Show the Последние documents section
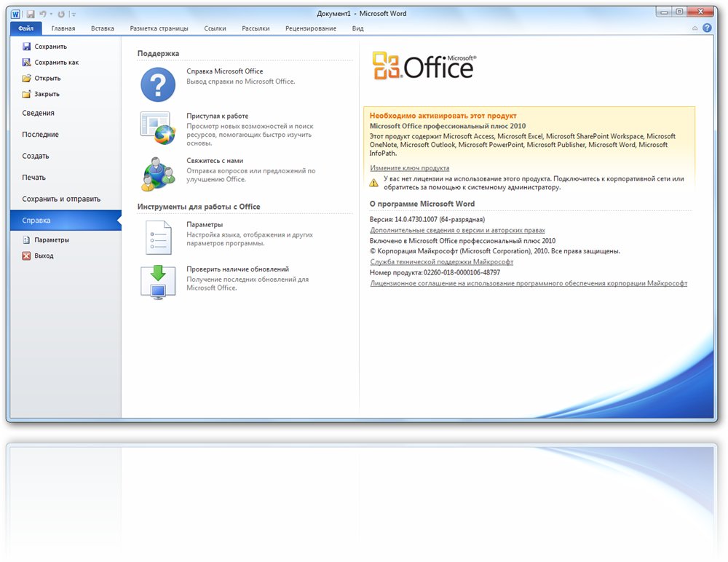The image size is (728, 562). (40, 134)
